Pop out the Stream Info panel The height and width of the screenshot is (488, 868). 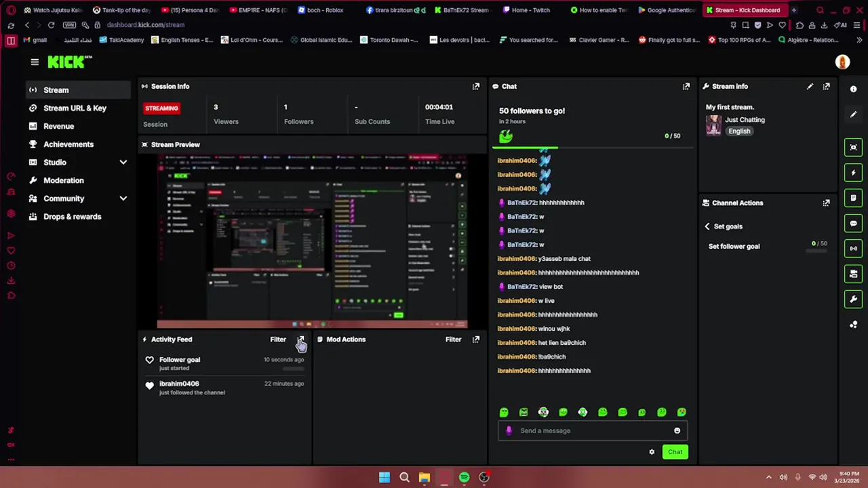[x=826, y=86]
